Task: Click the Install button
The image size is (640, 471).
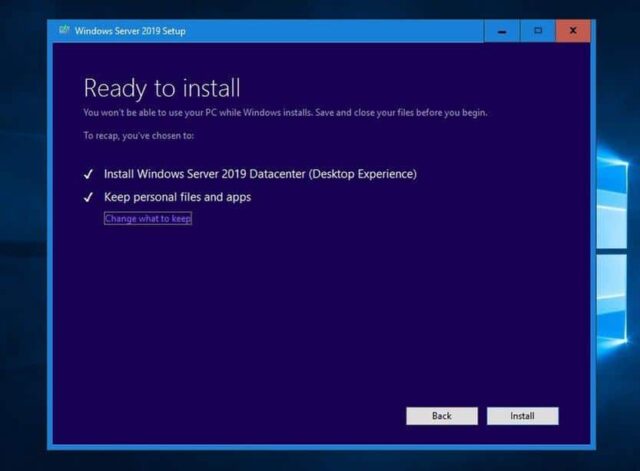Action: 522,416
